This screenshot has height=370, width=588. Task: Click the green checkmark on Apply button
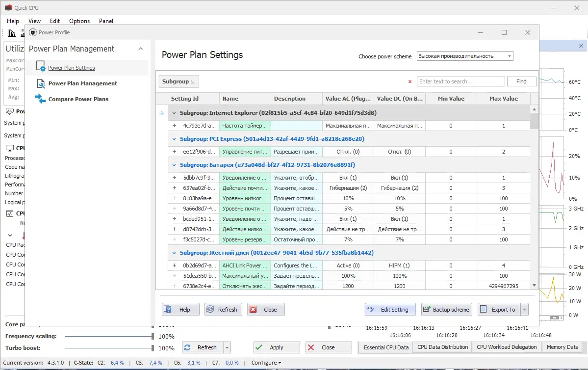click(259, 347)
